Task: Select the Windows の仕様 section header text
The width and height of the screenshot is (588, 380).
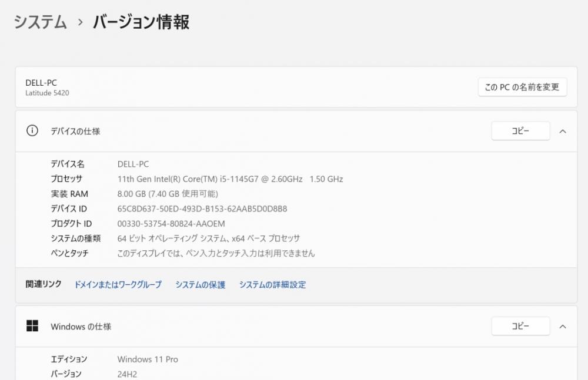Action: (81, 327)
